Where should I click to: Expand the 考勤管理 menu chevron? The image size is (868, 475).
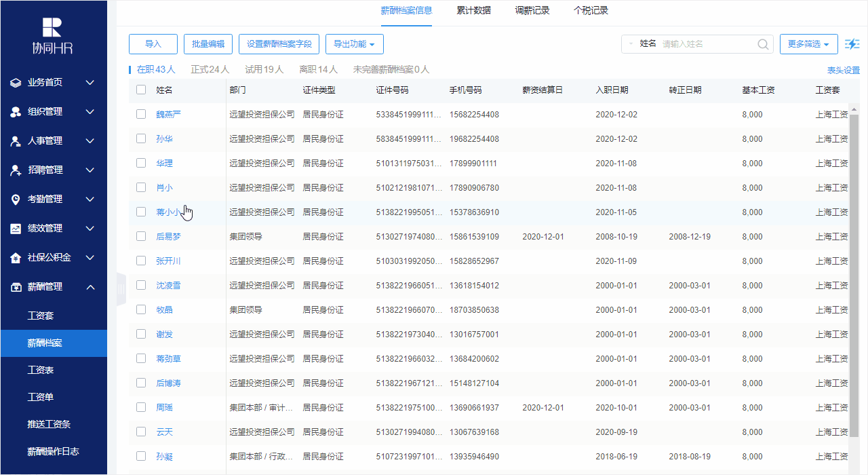90,199
